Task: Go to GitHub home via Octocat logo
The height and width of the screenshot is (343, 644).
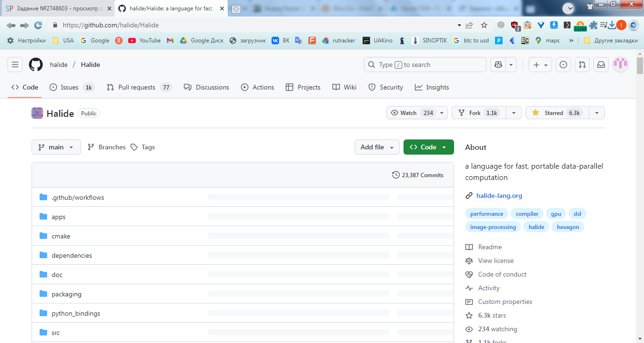Action: point(36,65)
